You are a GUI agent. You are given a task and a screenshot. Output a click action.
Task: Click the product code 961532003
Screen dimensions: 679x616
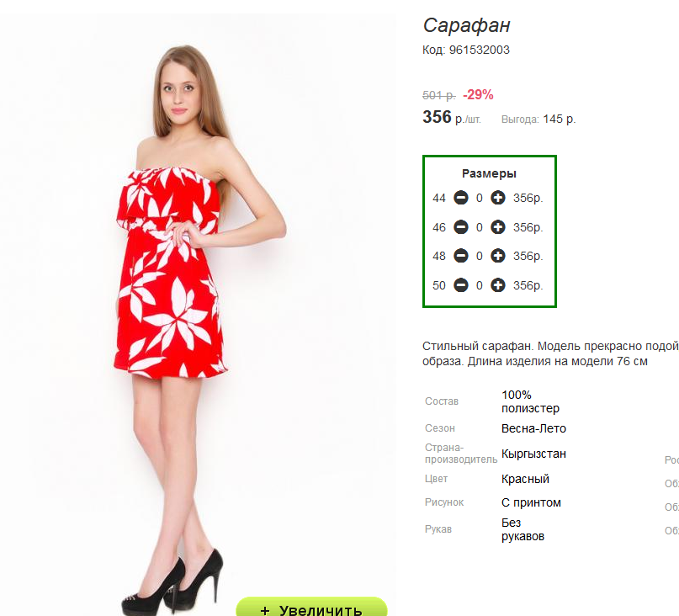click(x=479, y=50)
